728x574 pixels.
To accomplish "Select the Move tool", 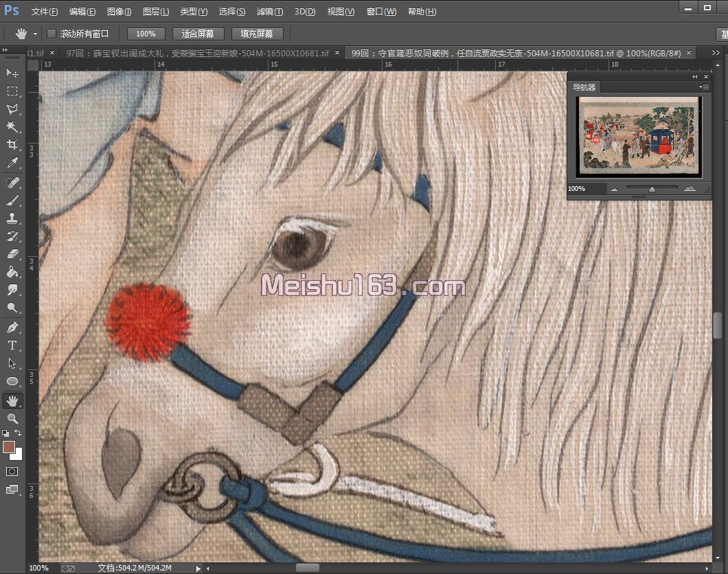I will coord(12,73).
